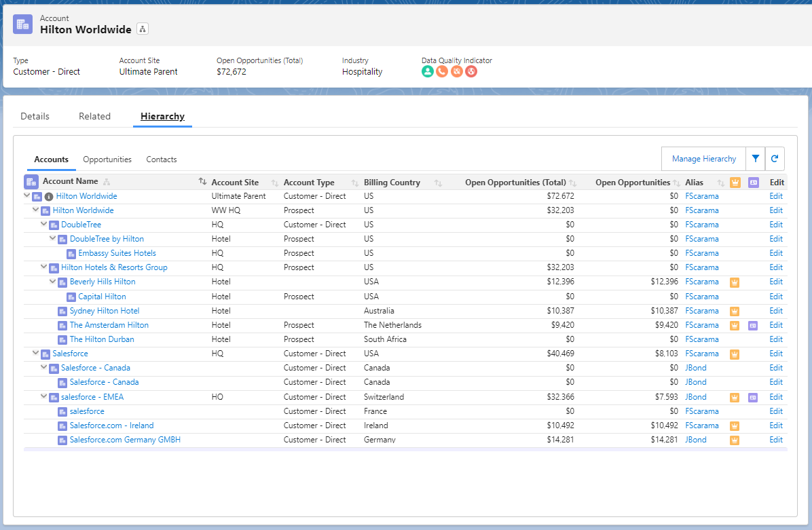The height and width of the screenshot is (530, 812).
Task: Open the filter panel for the Accounts list
Action: tap(756, 158)
